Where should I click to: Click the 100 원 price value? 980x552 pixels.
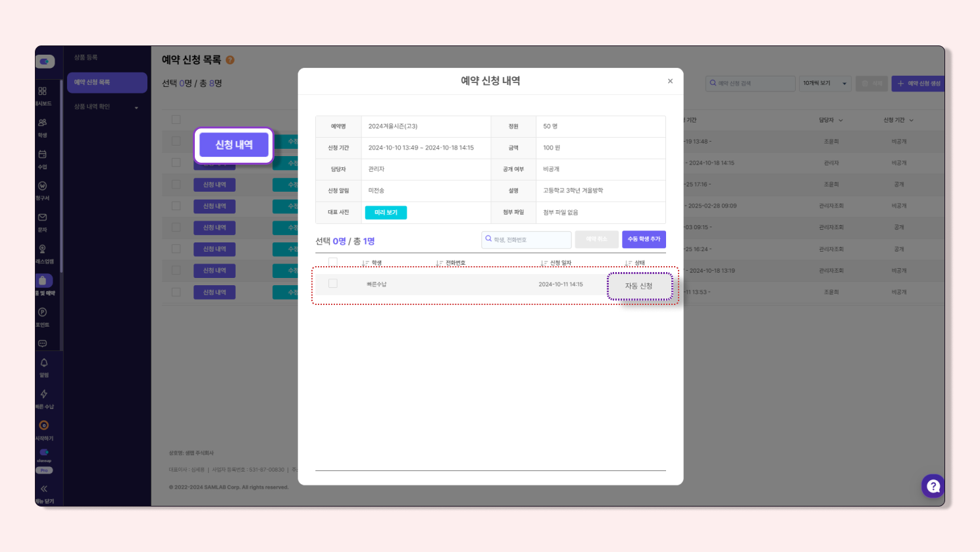(x=552, y=148)
